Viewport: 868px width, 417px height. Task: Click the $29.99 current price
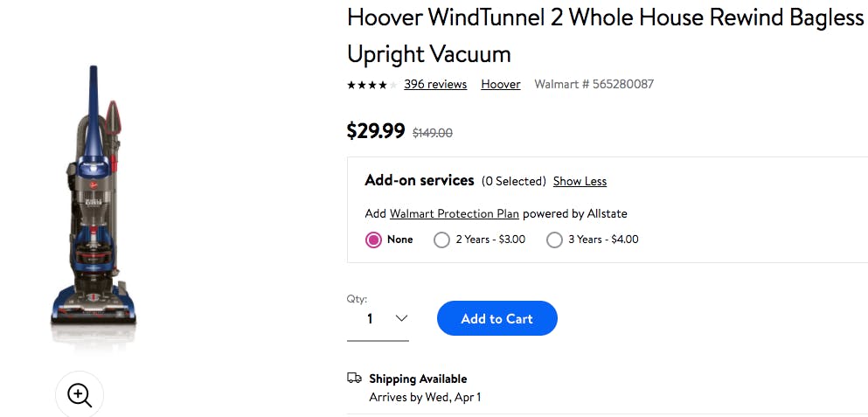point(376,131)
